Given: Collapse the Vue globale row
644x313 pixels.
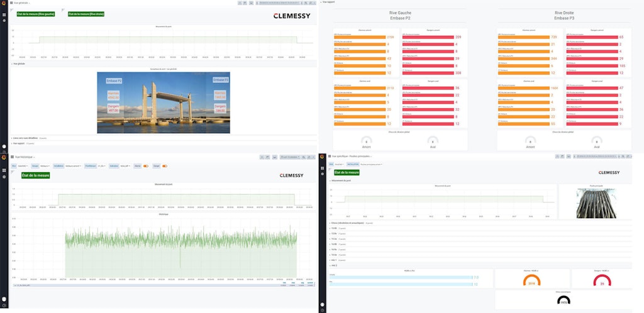Looking at the screenshot, I should click(x=18, y=63).
